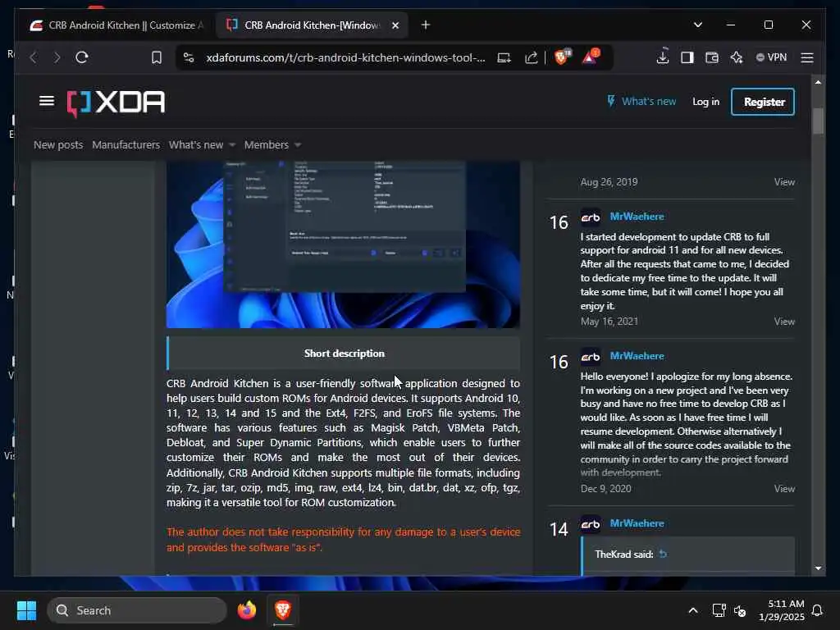Open the Brave main menu hamburger
The width and height of the screenshot is (840, 630).
click(x=807, y=57)
